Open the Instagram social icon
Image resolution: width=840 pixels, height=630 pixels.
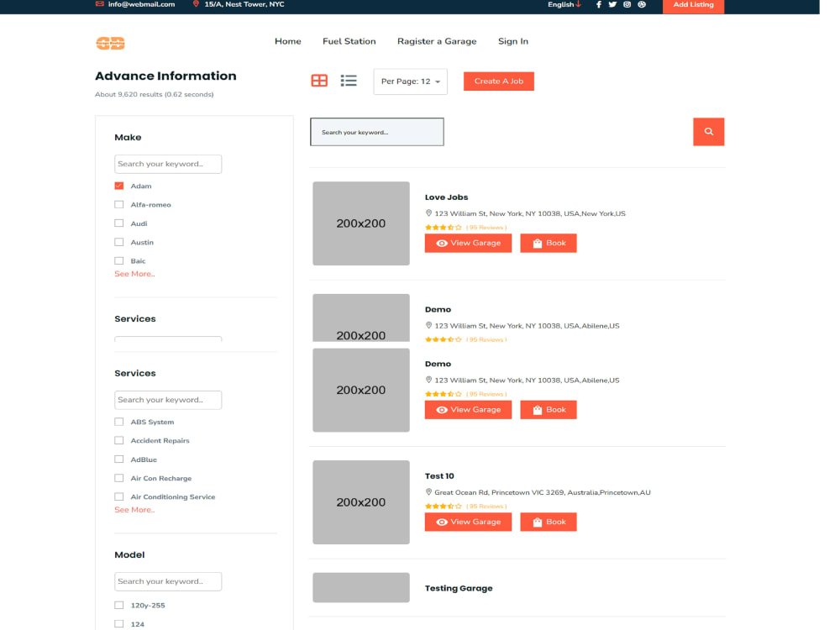coord(627,4)
